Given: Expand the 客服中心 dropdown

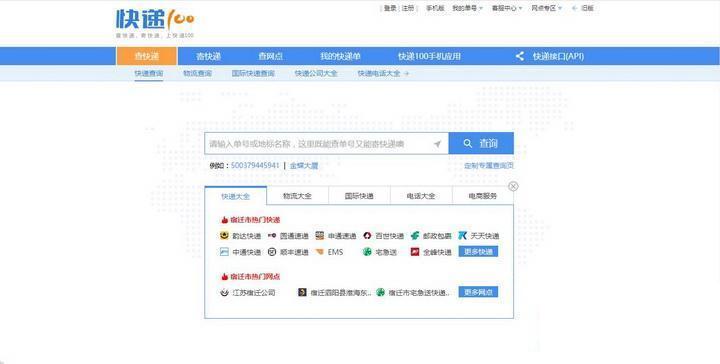Looking at the screenshot, I should (x=507, y=8).
